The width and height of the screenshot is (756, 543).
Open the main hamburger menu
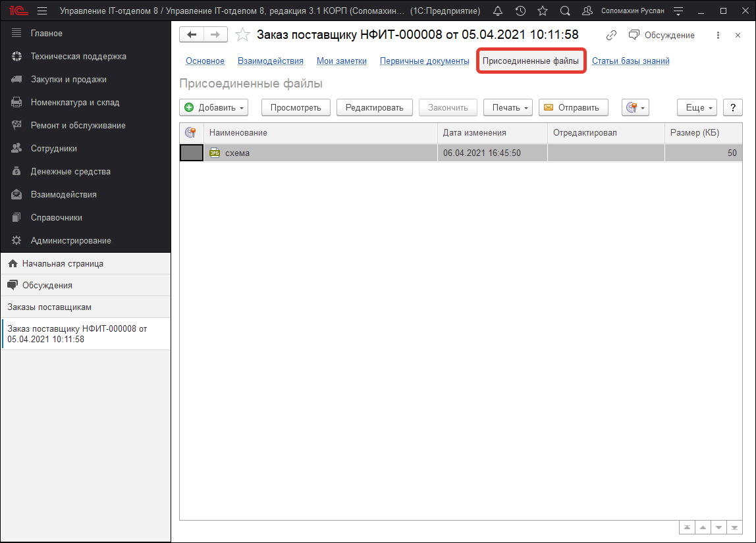point(42,11)
